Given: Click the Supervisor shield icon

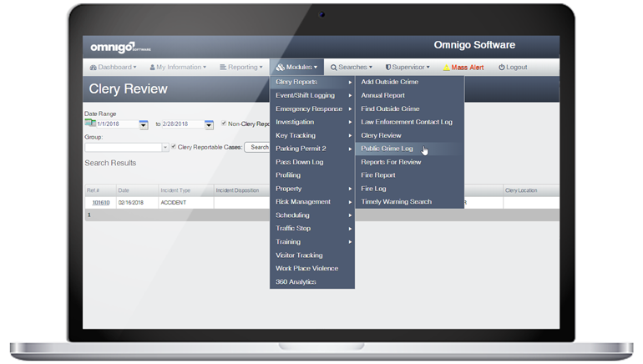Looking at the screenshot, I should click(x=388, y=68).
